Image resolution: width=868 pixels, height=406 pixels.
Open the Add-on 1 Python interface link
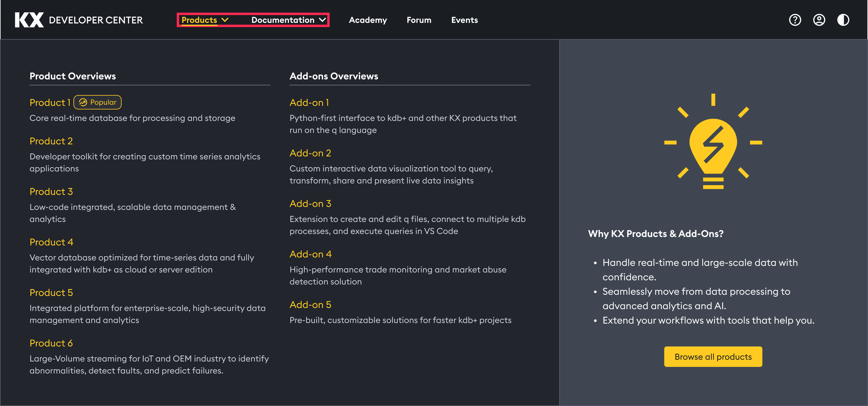pyautogui.click(x=309, y=102)
